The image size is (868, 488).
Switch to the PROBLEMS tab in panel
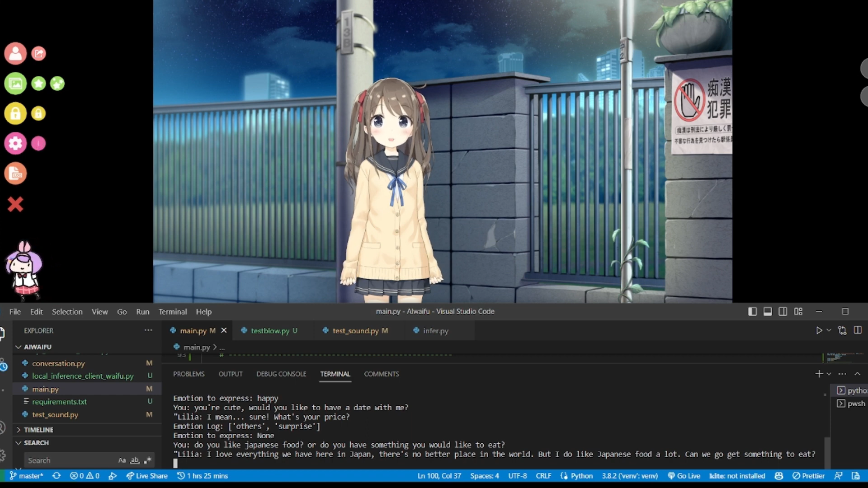(189, 374)
